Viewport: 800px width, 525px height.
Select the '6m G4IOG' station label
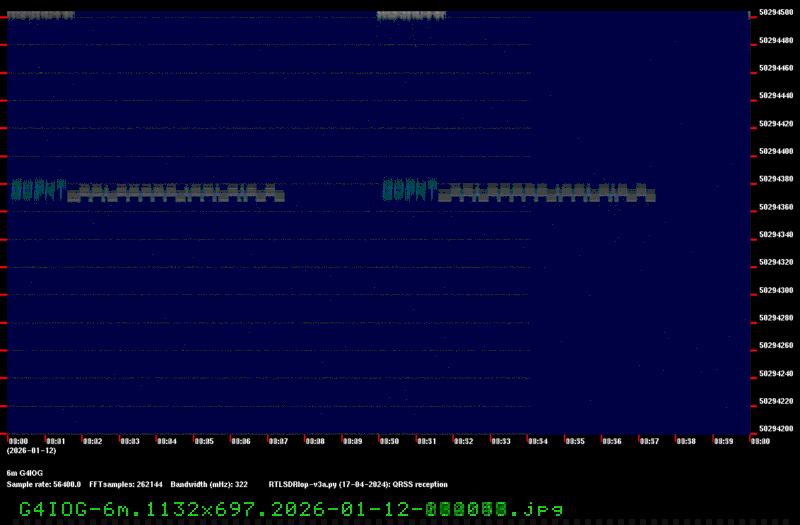pyautogui.click(x=24, y=473)
